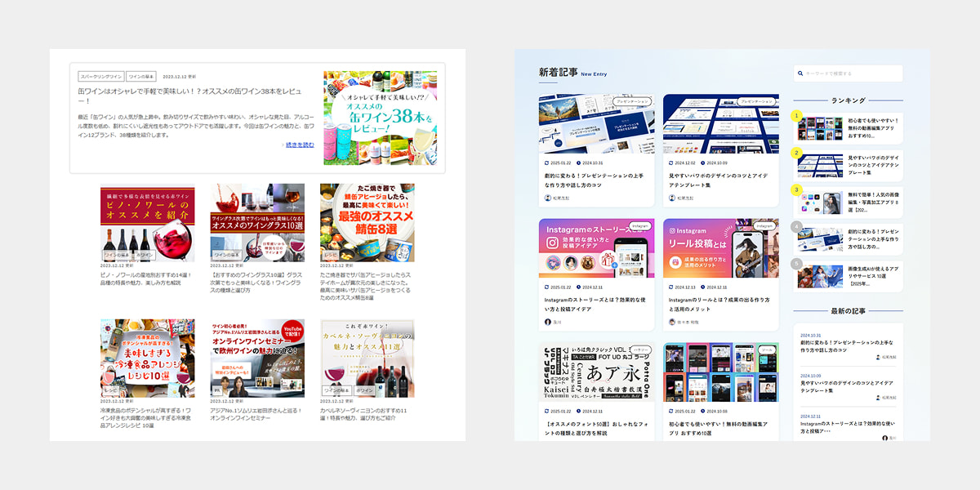This screenshot has height=490, width=980.
Task: Click the refresh update icon on presentation tips card
Action: 546,163
